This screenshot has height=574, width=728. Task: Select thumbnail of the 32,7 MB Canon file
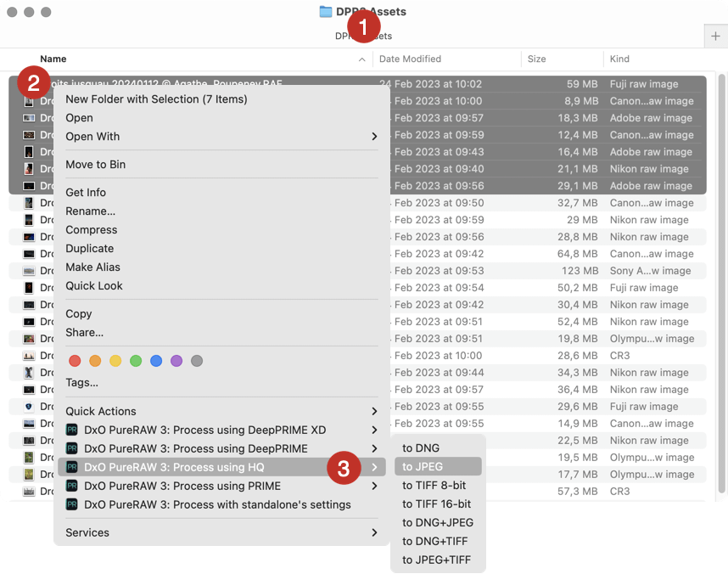(29, 203)
